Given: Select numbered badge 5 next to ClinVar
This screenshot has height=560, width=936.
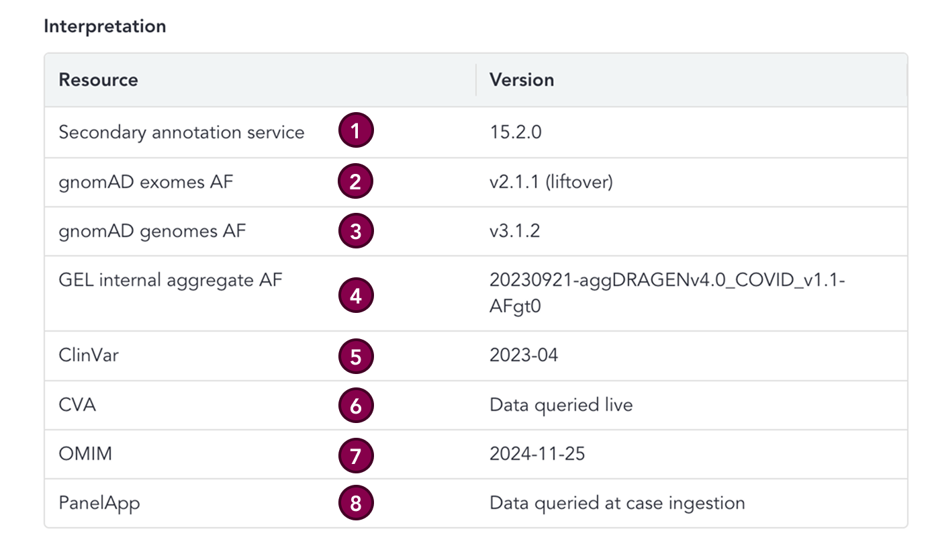Looking at the screenshot, I should tap(355, 356).
